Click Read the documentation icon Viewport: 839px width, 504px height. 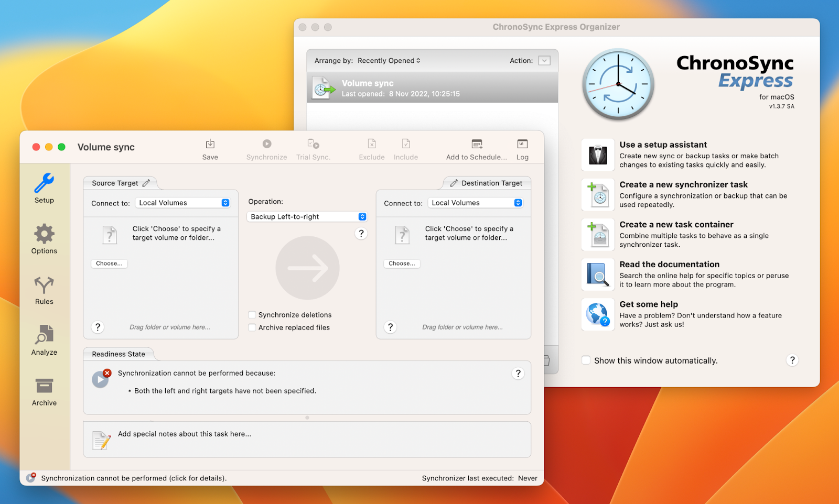(598, 275)
